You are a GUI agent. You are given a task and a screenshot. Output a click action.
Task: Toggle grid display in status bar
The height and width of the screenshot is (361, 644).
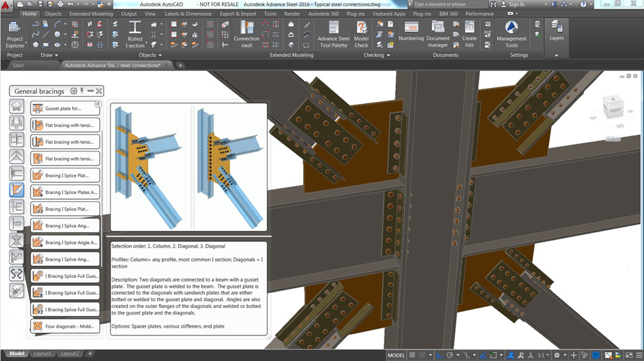point(413,355)
